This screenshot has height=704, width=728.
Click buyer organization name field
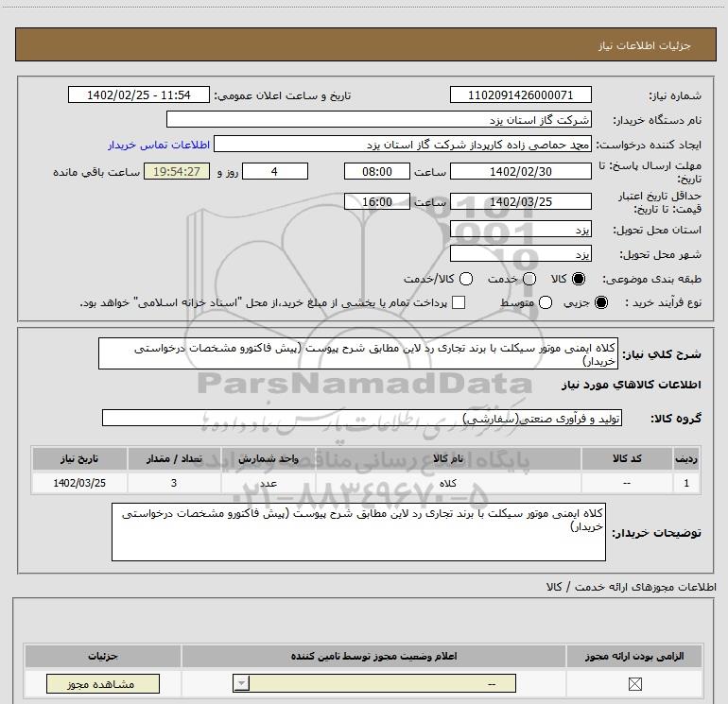tap(379, 119)
